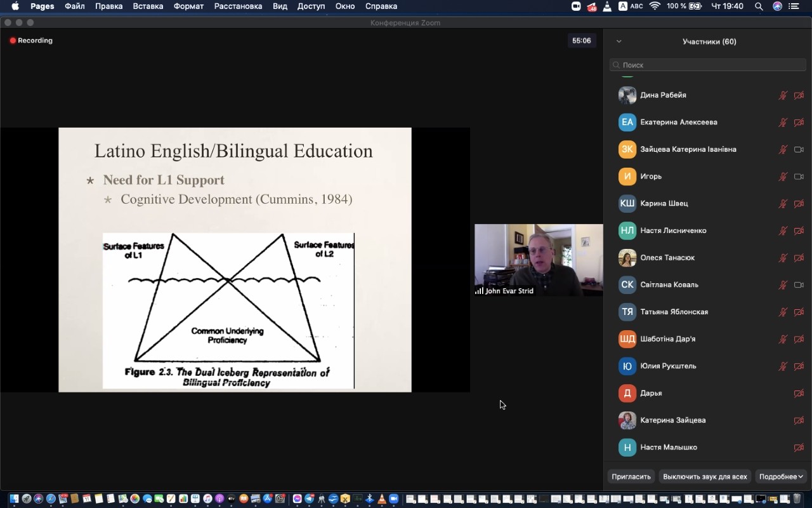Click the microphone icon for Юлия Рукштель
The image size is (812, 508).
(783, 366)
